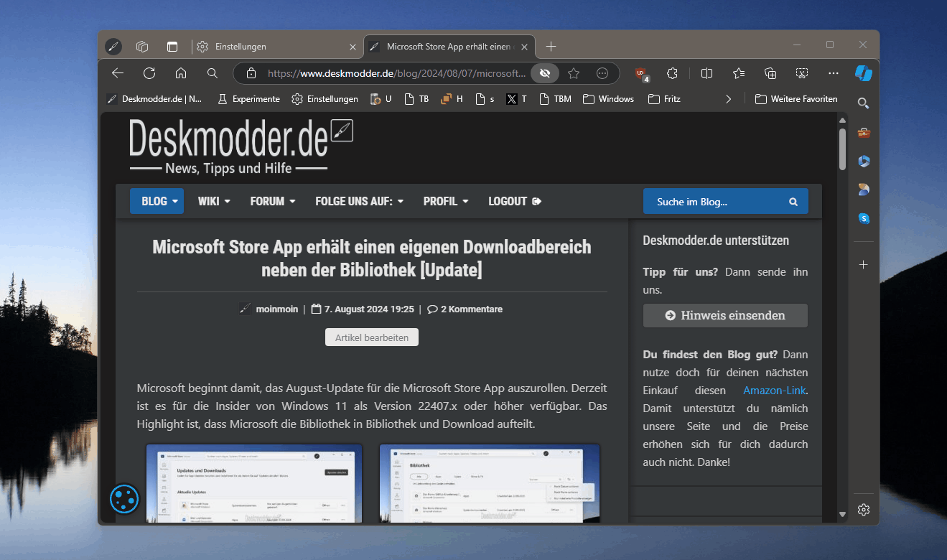Open the X bookmark labeled T
Image resolution: width=947 pixels, height=560 pixels.
click(516, 99)
